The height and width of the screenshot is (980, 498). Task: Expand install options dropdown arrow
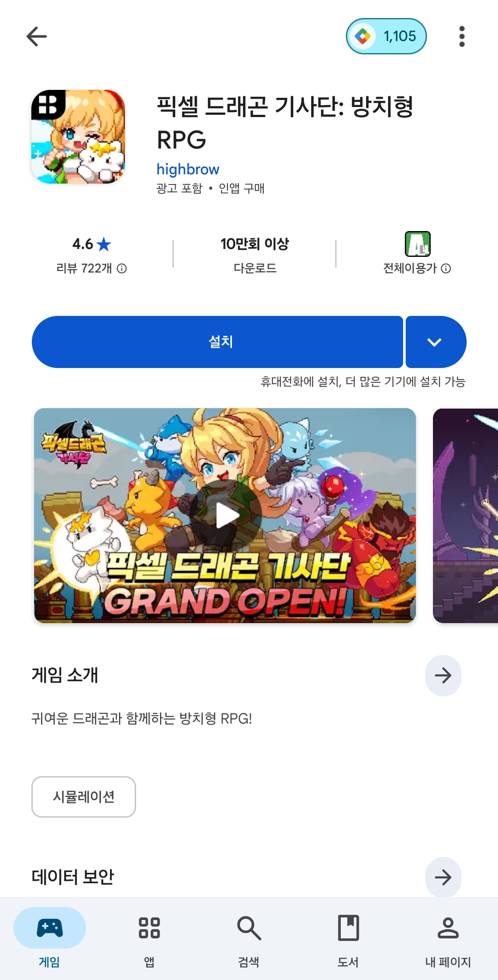(x=436, y=342)
